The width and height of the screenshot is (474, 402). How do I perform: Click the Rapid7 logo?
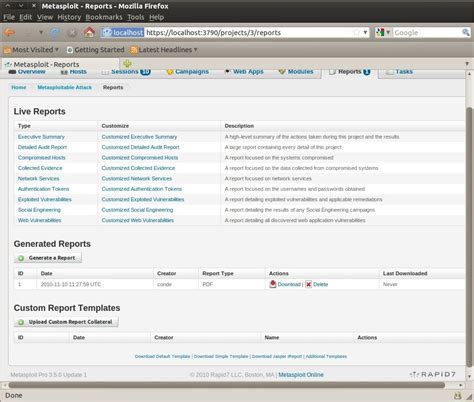point(432,374)
